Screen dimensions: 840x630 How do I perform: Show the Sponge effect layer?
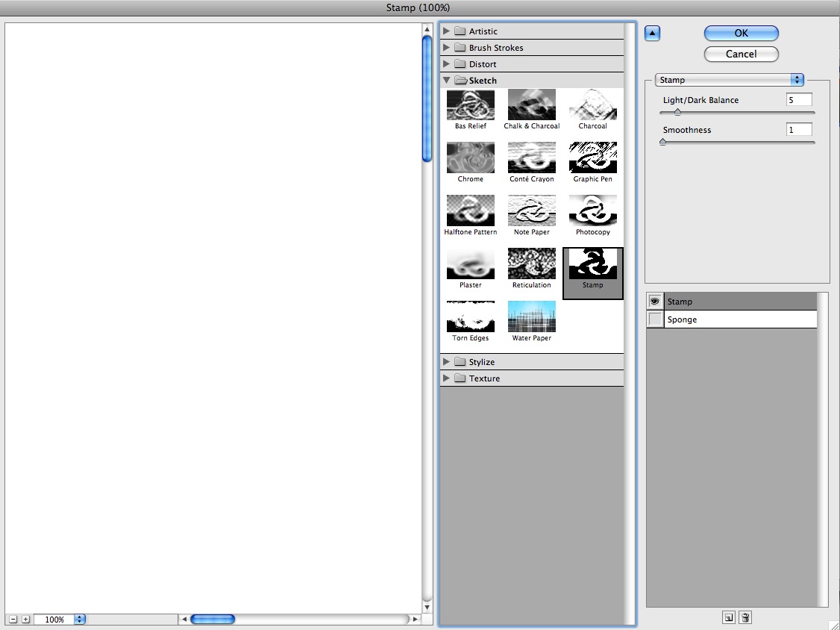655,319
